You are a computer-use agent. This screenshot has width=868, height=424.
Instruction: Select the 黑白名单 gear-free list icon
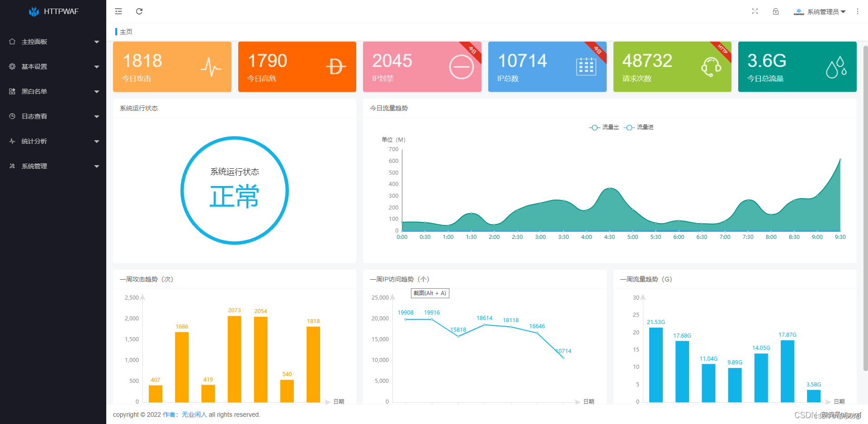pyautogui.click(x=12, y=91)
